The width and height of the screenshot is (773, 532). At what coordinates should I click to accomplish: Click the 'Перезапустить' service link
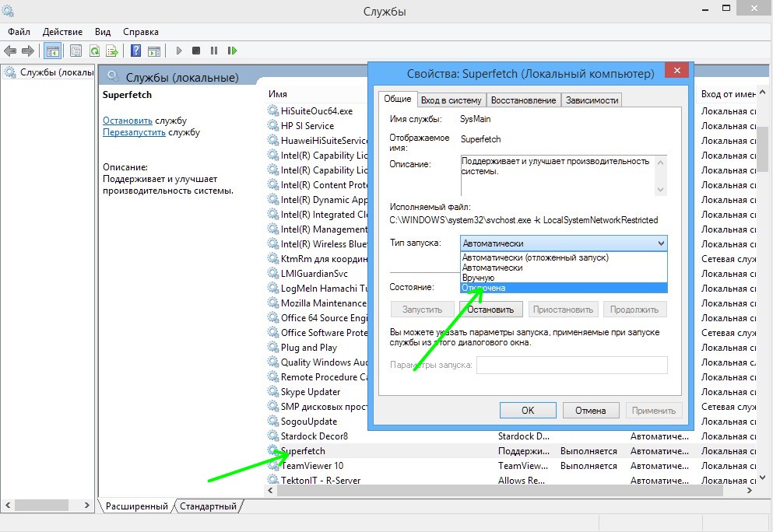tap(134, 132)
